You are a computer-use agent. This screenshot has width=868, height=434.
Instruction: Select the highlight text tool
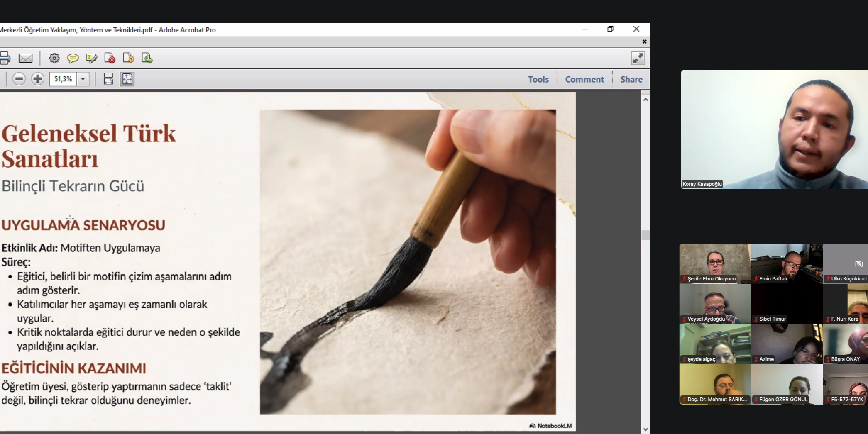click(91, 58)
